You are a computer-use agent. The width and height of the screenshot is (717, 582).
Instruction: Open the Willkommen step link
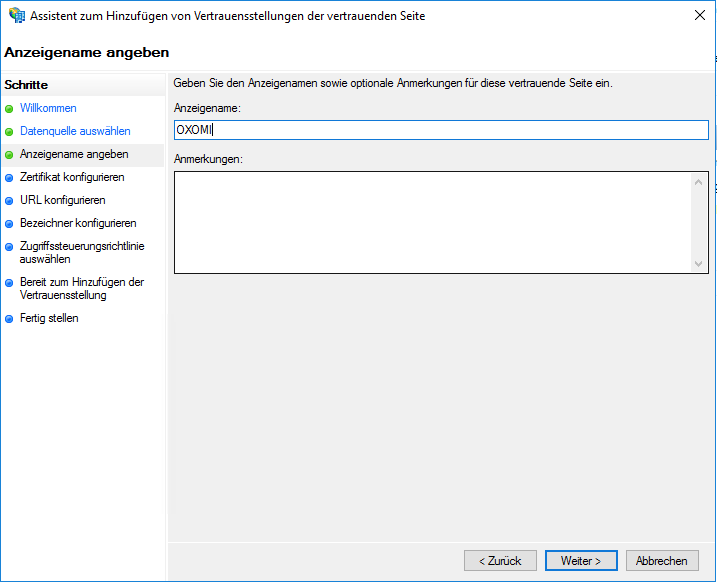pos(48,108)
